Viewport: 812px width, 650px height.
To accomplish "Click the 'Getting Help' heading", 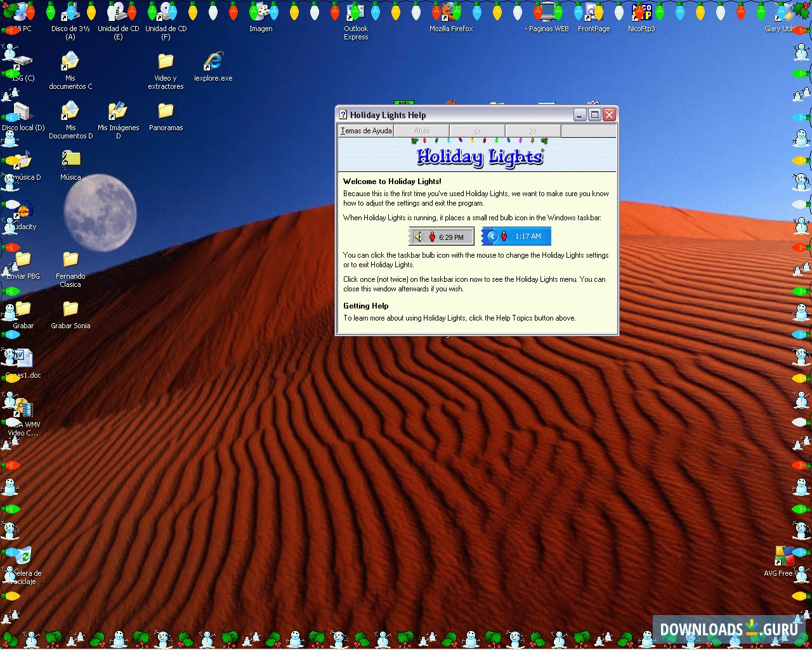I will tap(366, 306).
